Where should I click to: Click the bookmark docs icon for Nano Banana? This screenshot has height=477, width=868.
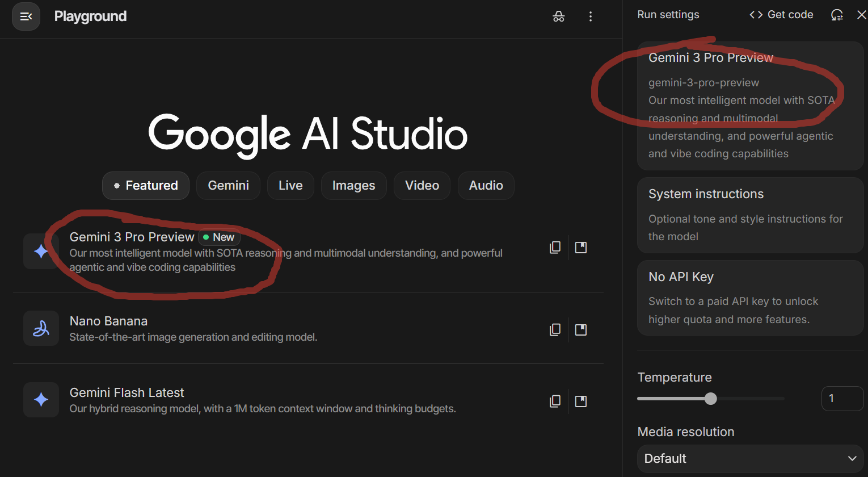click(581, 330)
